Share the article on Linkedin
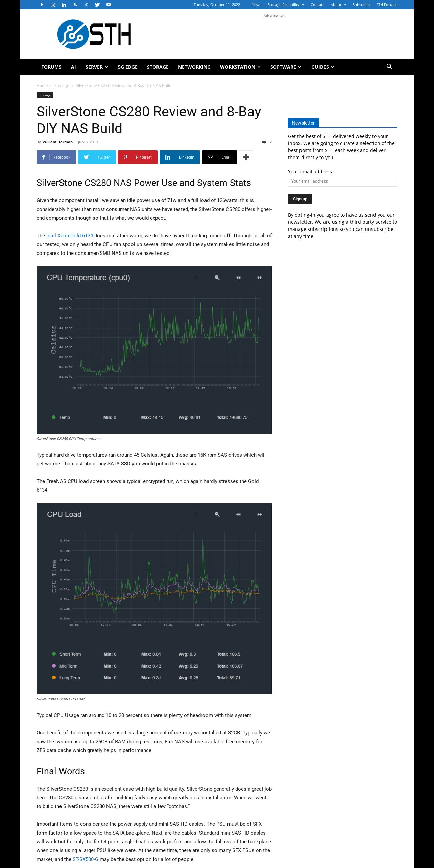The width and height of the screenshot is (434, 868). (180, 157)
